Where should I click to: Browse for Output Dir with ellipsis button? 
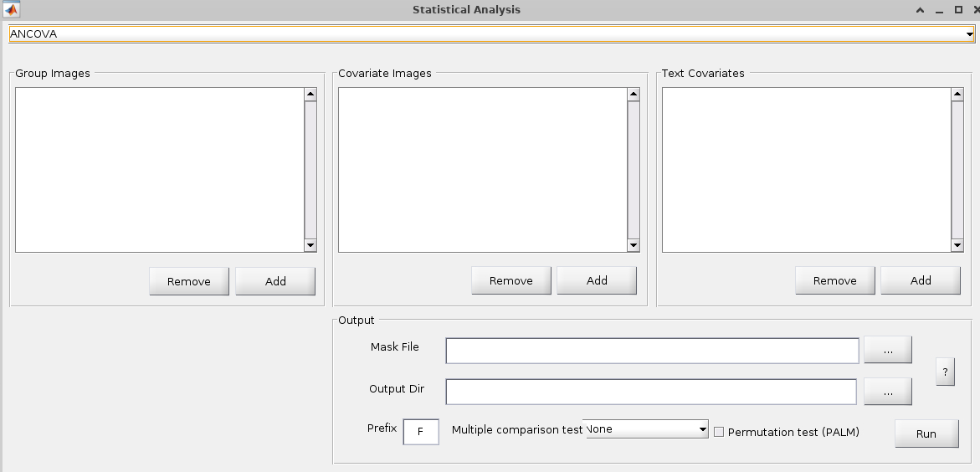(887, 392)
